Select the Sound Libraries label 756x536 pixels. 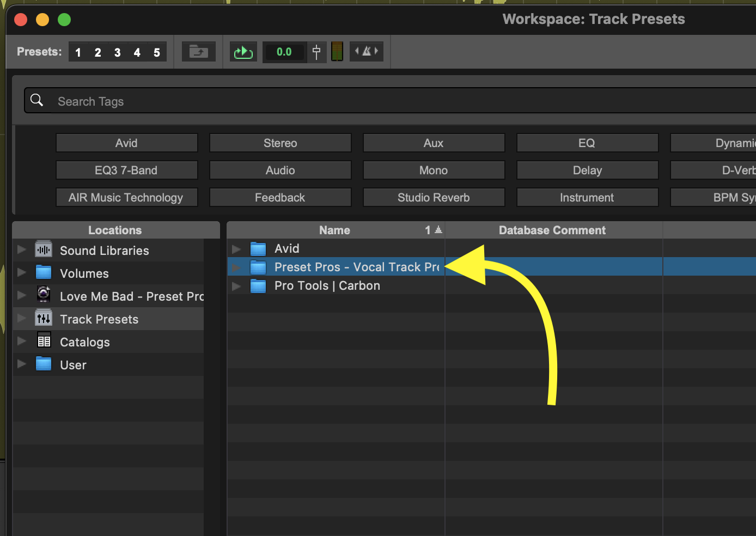pos(105,251)
